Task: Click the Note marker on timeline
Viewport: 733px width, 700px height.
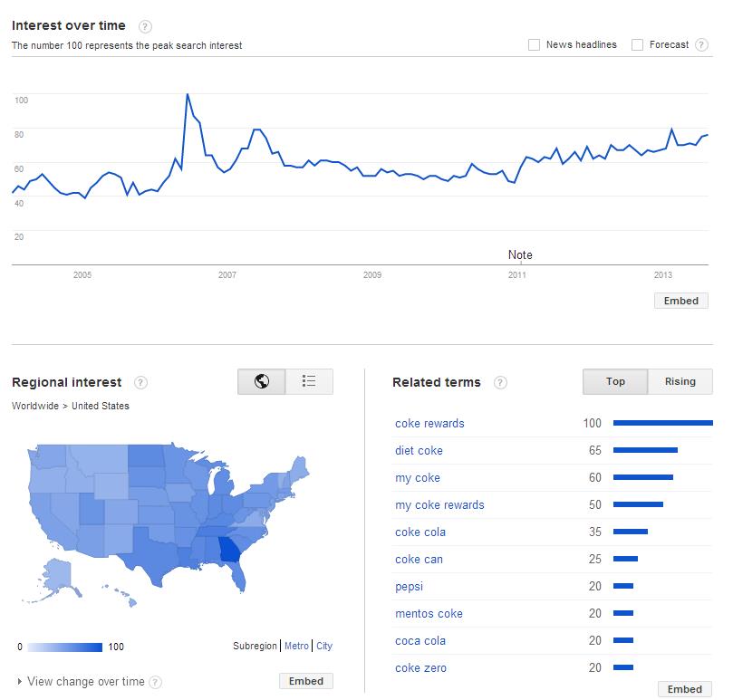Action: tap(520, 255)
